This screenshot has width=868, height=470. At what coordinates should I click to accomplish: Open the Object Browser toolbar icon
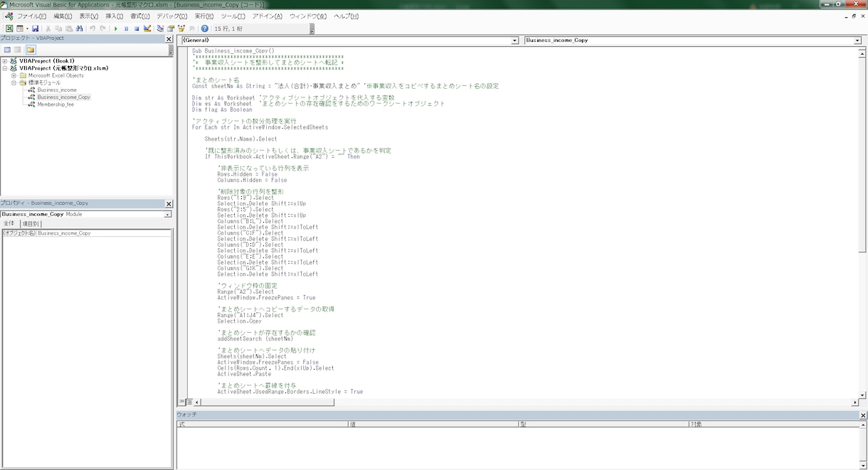(x=181, y=28)
